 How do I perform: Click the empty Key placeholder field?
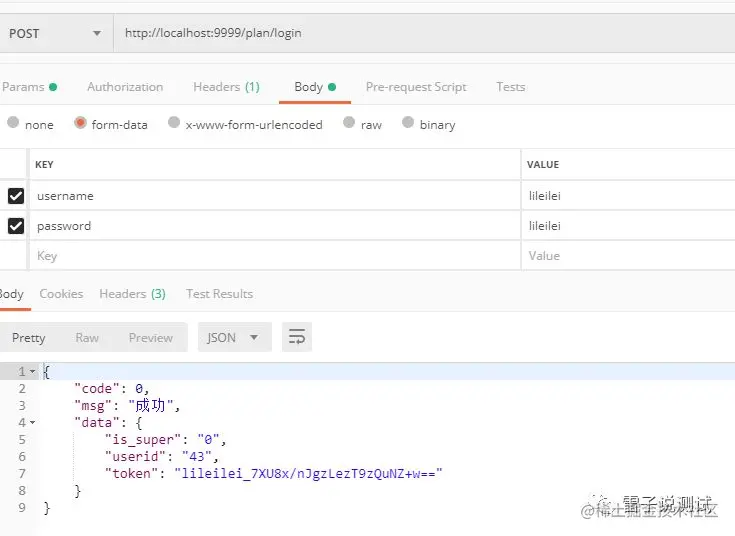[x=275, y=256]
